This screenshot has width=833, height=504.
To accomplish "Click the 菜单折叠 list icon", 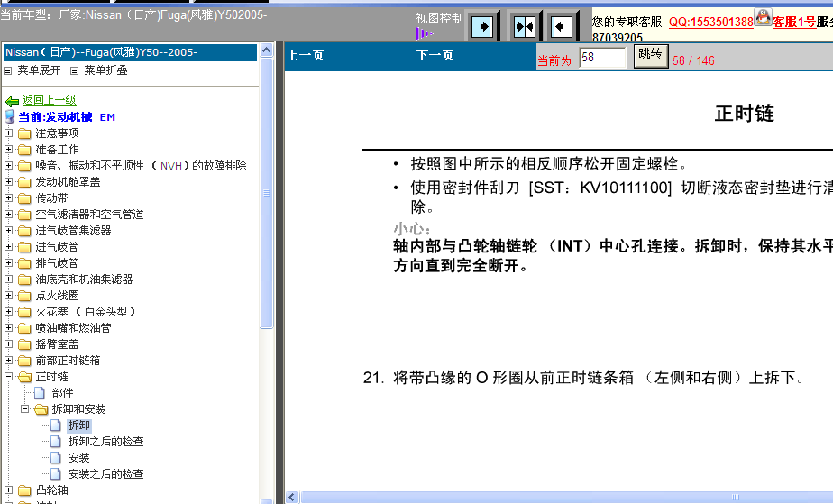I will click(74, 70).
